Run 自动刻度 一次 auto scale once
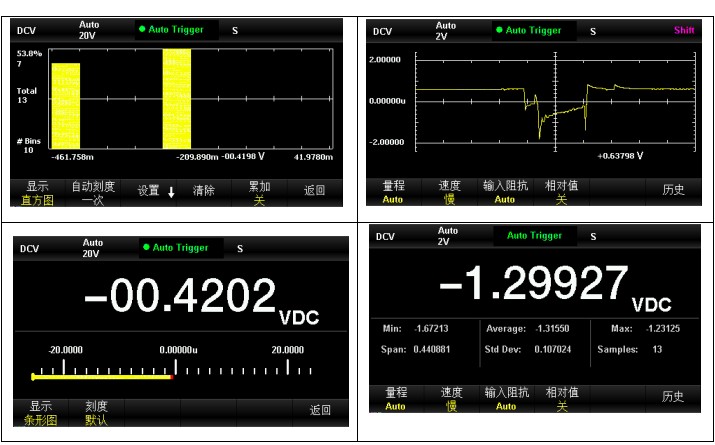 tap(92, 192)
